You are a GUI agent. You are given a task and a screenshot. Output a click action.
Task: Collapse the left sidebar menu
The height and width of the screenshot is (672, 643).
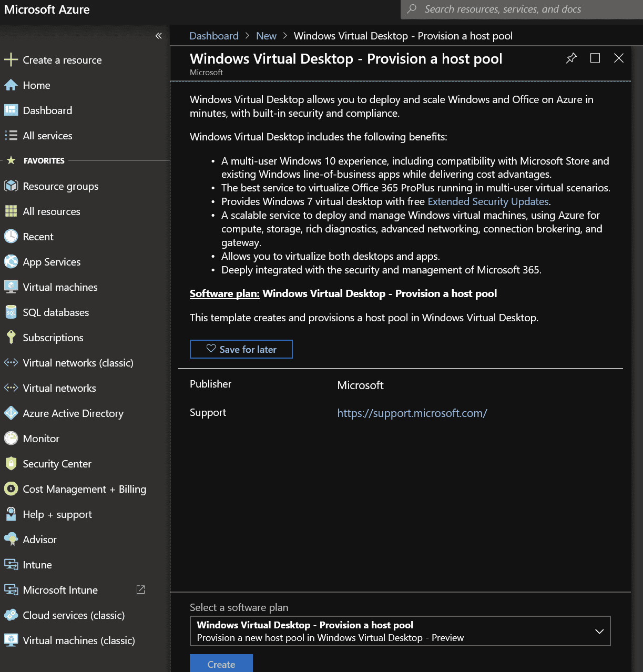coord(158,36)
